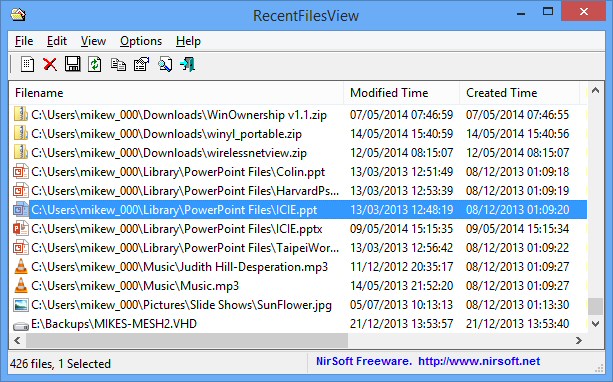613x382 pixels.
Task: Click the zip icon beside wirelessnetview.zip
Action: [x=21, y=152]
